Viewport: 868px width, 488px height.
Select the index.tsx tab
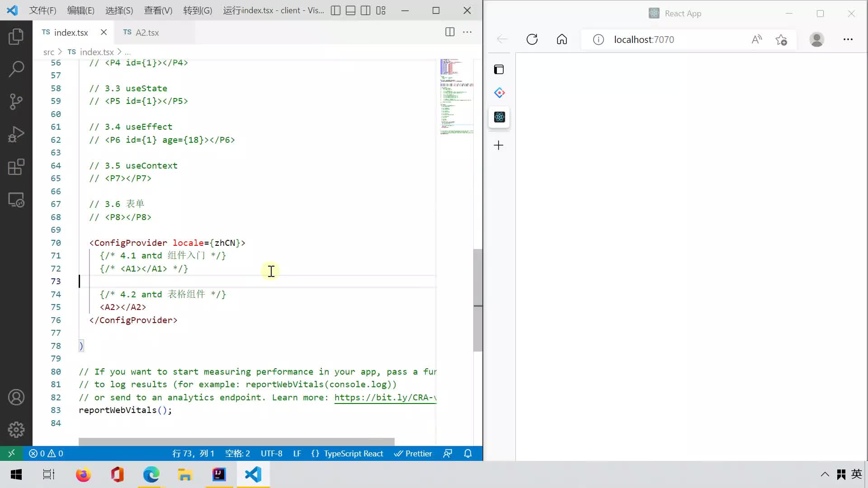click(71, 32)
